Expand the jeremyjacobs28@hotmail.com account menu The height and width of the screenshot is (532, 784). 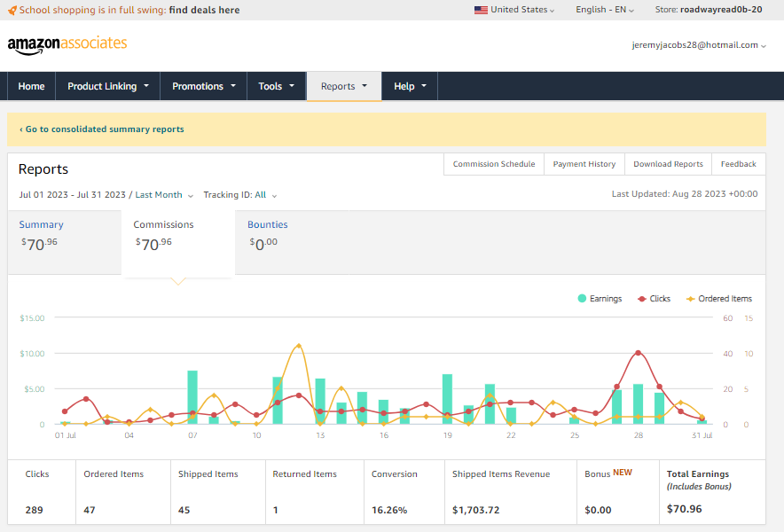coord(699,45)
